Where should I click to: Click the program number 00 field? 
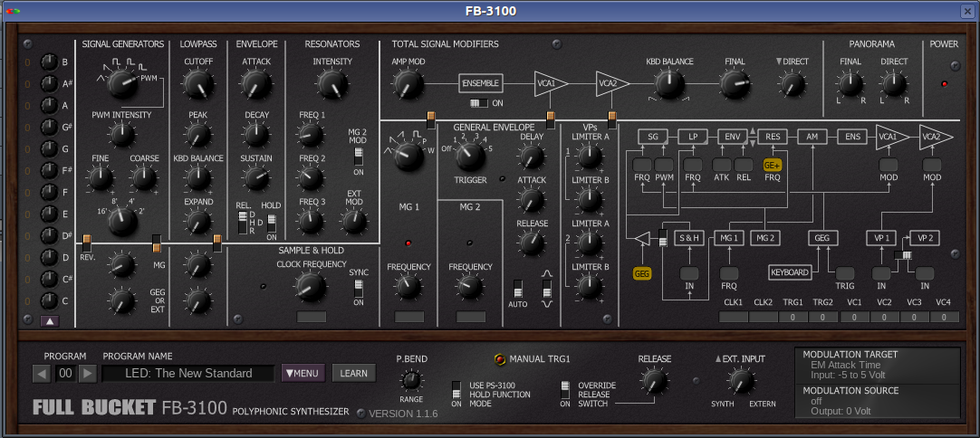[x=65, y=374]
